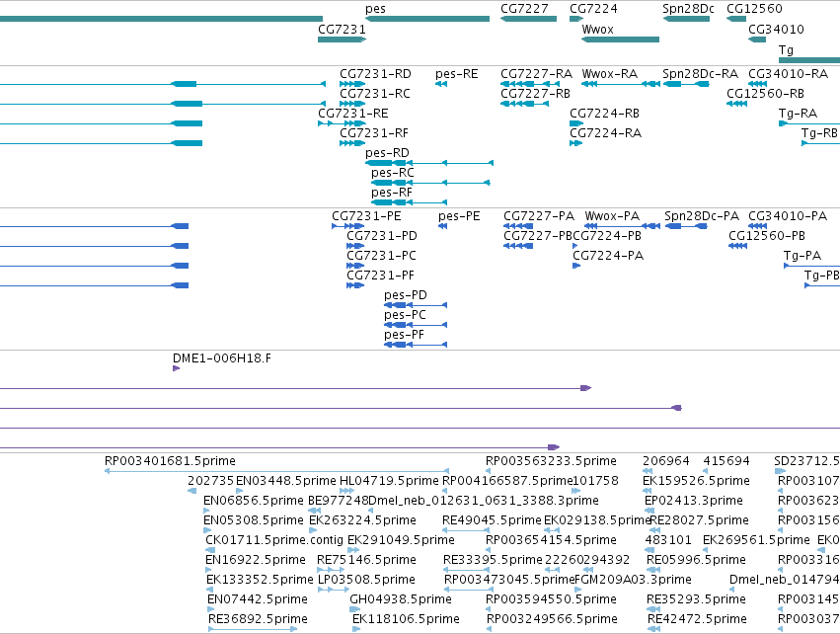This screenshot has height=634, width=840.
Task: Select transcript CG7227-RA
Action: click(x=536, y=74)
